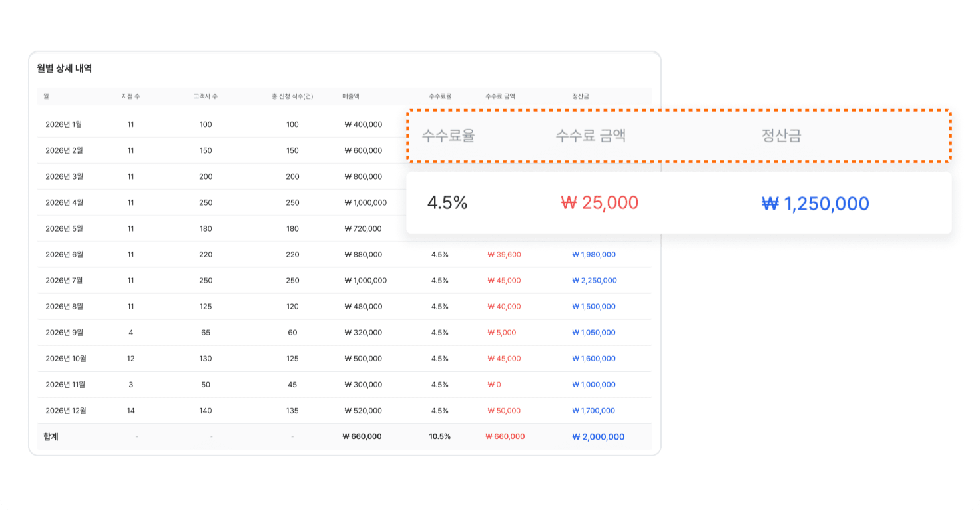Click the enlarged ₩ 25,000 fee value
This screenshot has height=511, width=980.
(600, 203)
